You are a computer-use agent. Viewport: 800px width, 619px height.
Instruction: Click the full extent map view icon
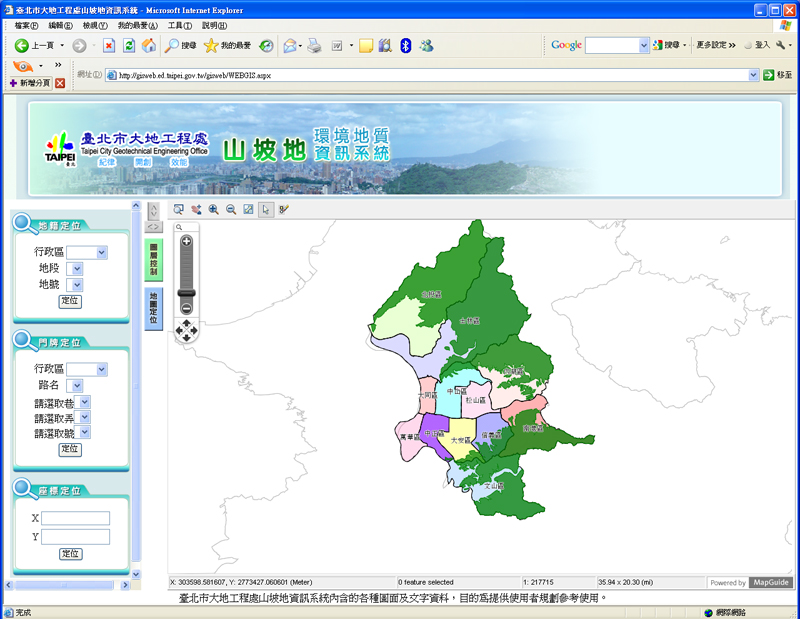[x=248, y=209]
